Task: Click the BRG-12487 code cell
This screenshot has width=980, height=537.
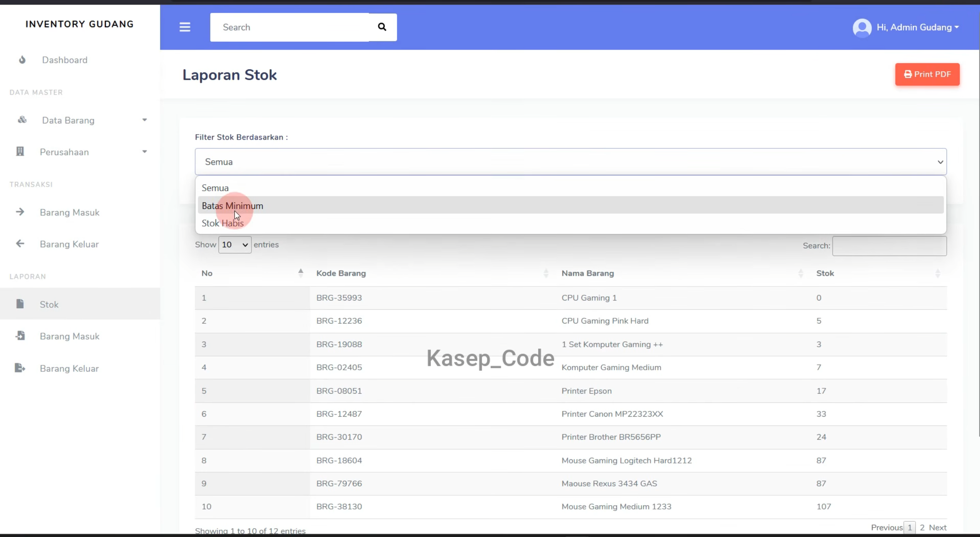Action: point(432,414)
